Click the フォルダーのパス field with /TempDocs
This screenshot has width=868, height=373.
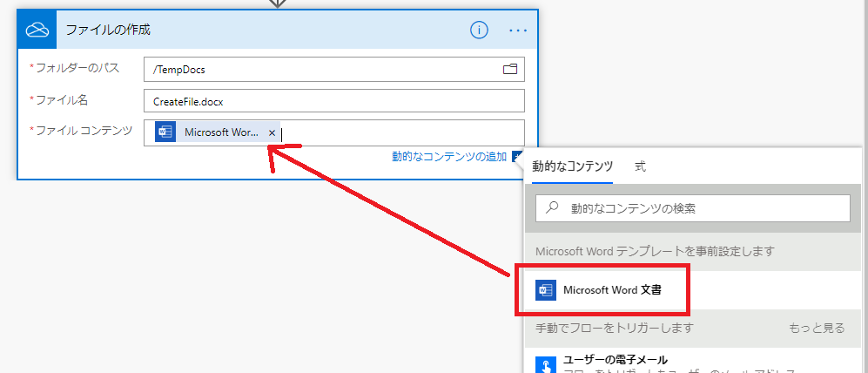click(x=333, y=69)
